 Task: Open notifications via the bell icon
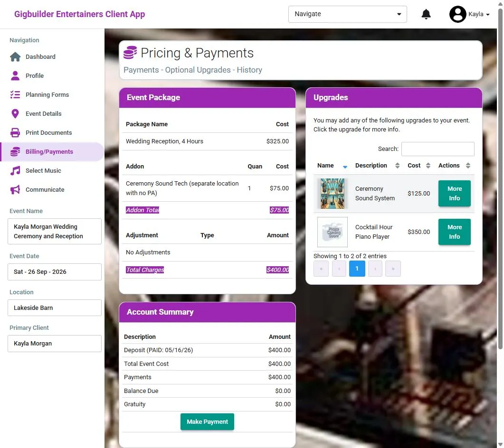426,14
